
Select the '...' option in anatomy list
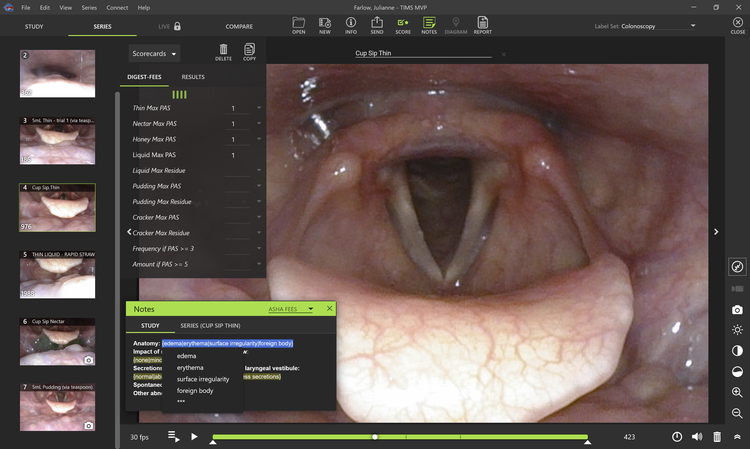coord(181,401)
